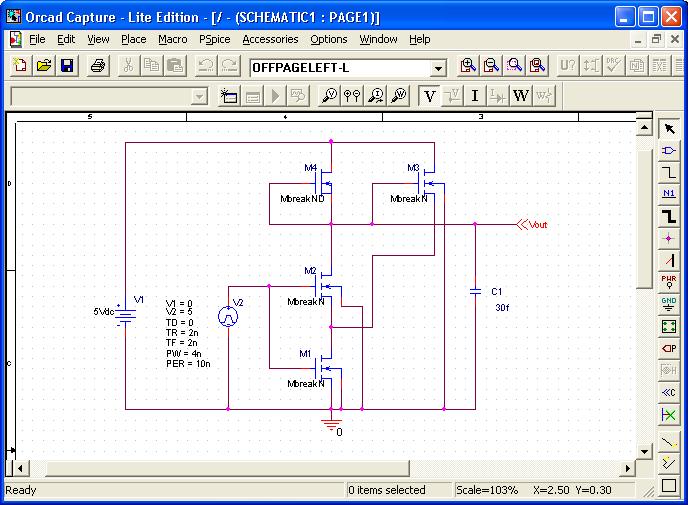Viewport: 688px width, 505px height.
Task: Print the schematic page
Action: (x=98, y=66)
